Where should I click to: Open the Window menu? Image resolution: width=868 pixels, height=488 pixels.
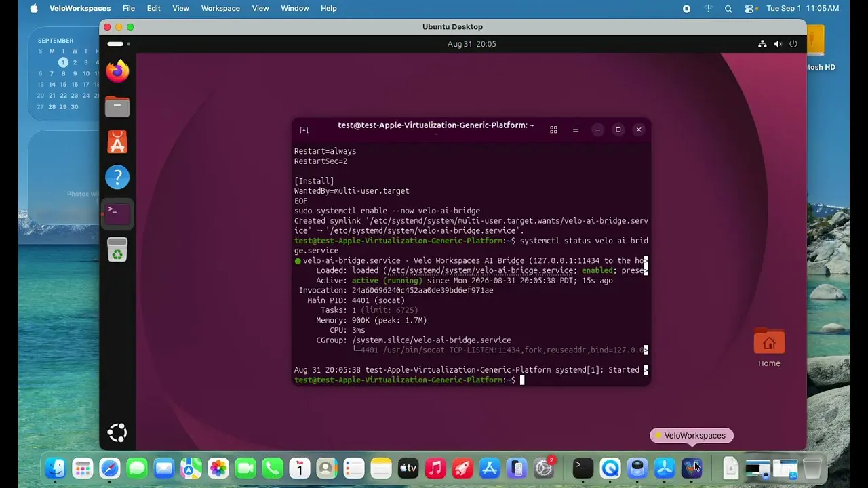[x=295, y=9]
